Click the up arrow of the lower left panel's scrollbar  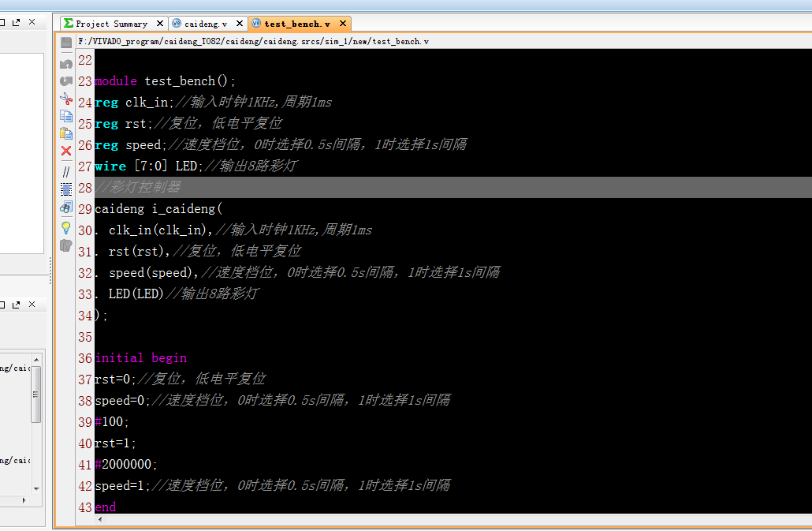click(x=36, y=359)
